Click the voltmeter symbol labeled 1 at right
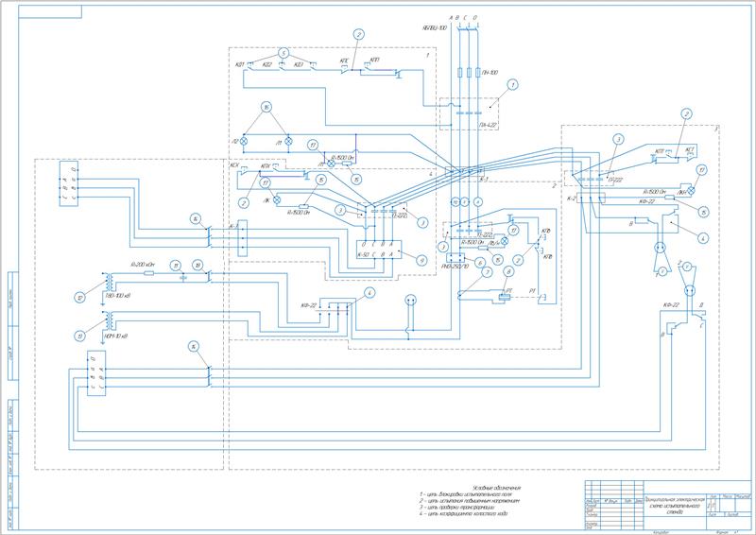 point(662,272)
